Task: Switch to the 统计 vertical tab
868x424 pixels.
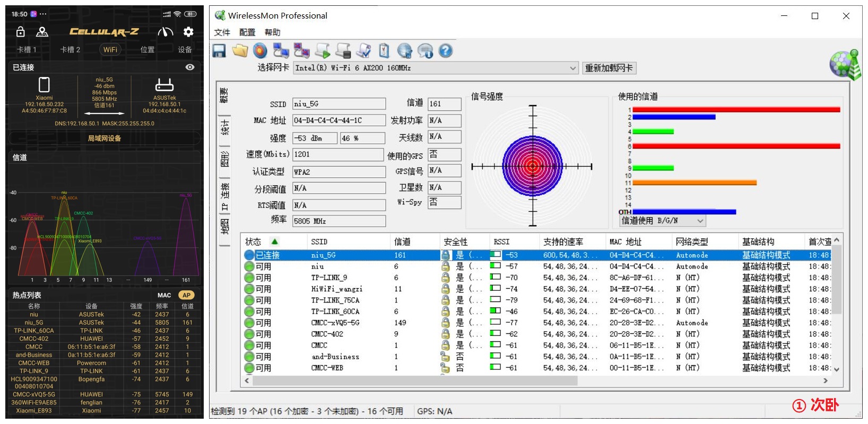Action: tap(225, 127)
